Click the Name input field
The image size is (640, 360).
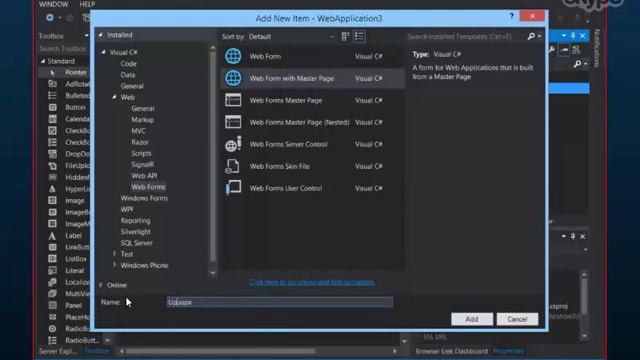pos(280,302)
